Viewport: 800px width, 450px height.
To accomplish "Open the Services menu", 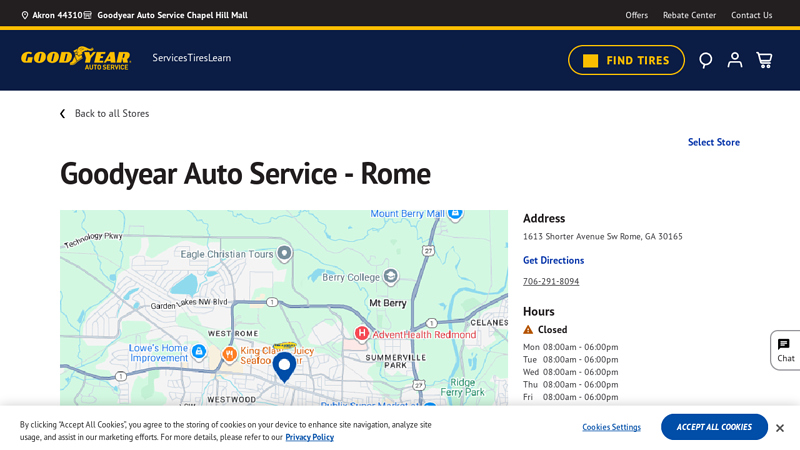I will [170, 58].
